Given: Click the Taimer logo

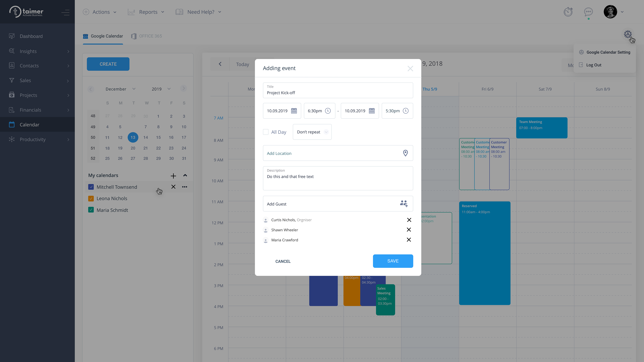Looking at the screenshot, I should (x=26, y=12).
